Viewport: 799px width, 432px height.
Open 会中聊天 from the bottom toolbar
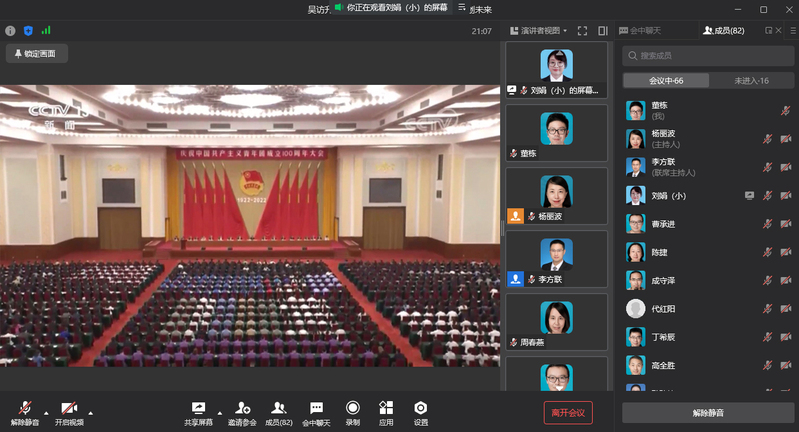(316, 408)
